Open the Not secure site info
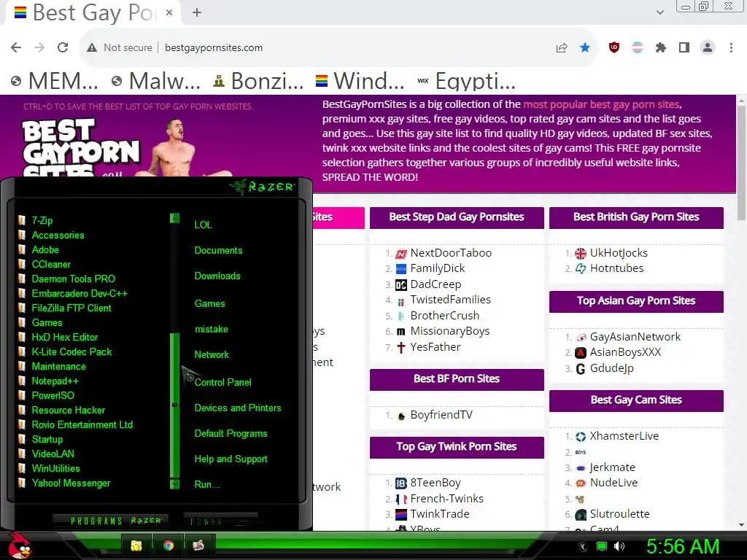The width and height of the screenshot is (747, 560). tap(120, 47)
